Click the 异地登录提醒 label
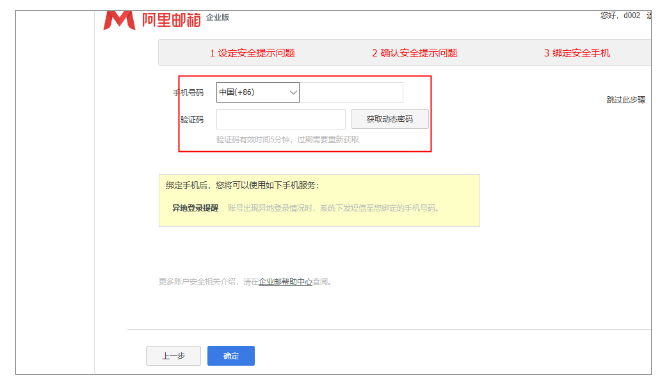 click(x=195, y=208)
